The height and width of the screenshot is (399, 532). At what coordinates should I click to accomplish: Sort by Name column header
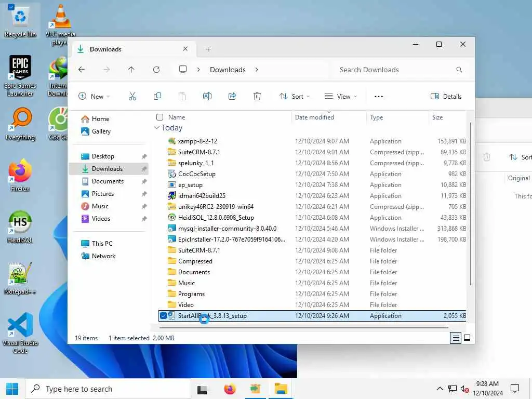pos(177,117)
